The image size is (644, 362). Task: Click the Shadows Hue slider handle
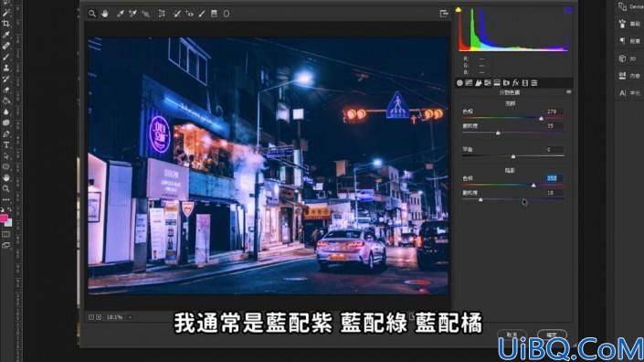pyautogui.click(x=533, y=186)
